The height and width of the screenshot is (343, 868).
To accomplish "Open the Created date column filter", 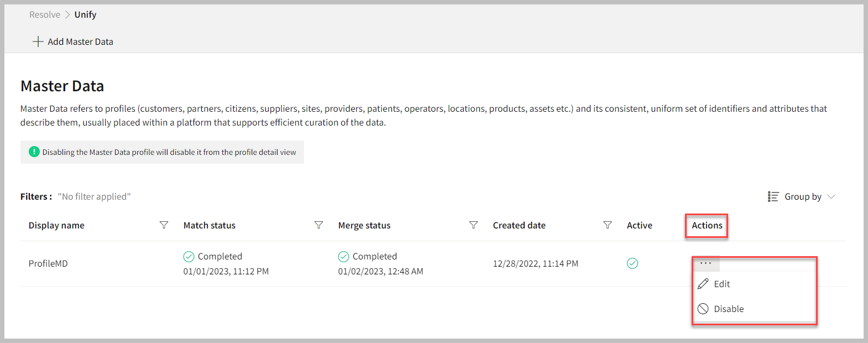I will coord(608,225).
